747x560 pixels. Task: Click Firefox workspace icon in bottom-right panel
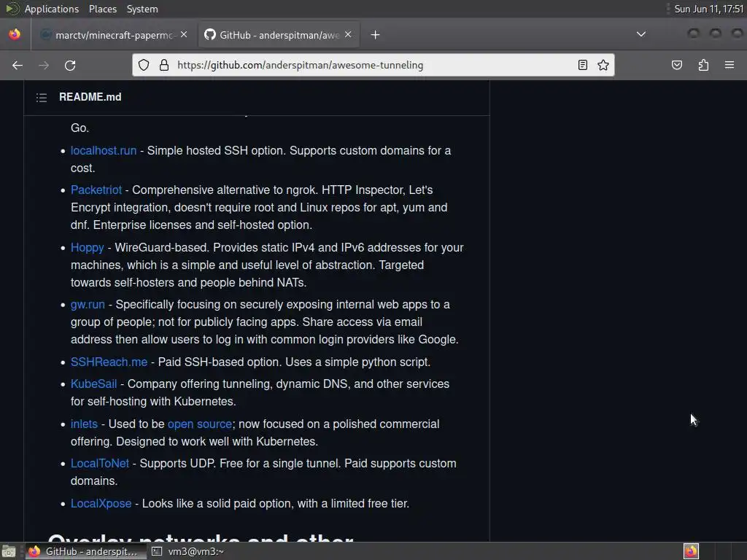[x=691, y=551]
